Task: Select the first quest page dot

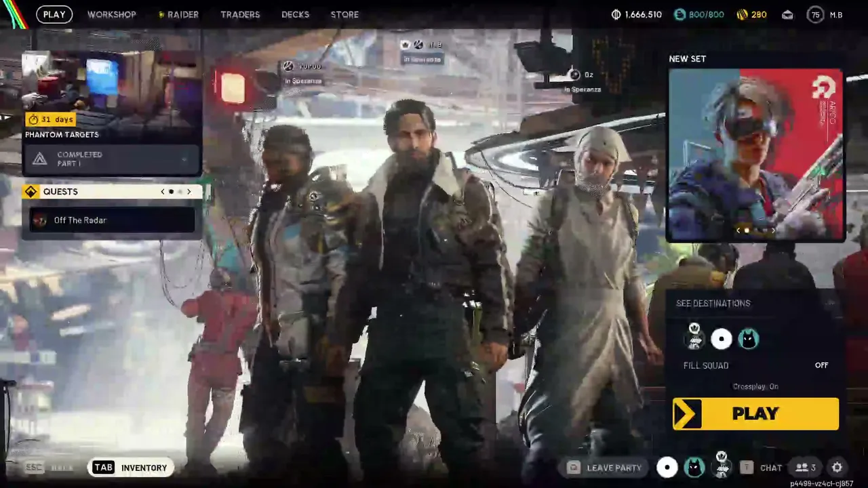Action: 171,192
